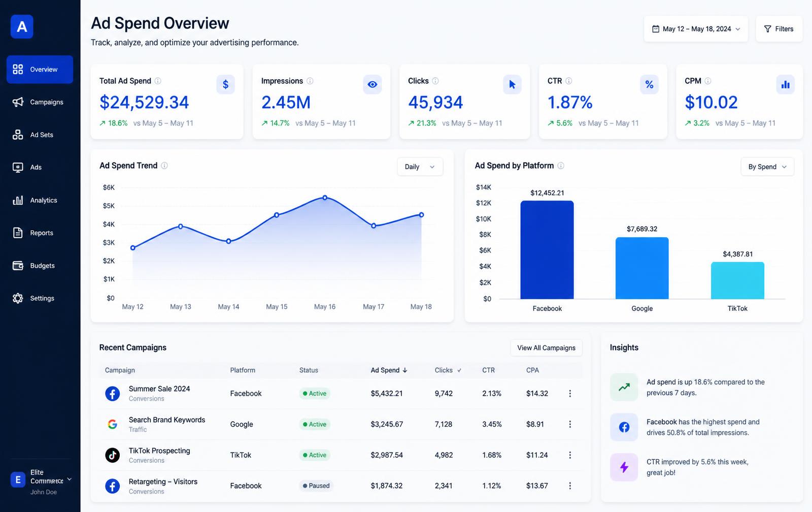
Task: Click the info icon next to Impressions
Action: (x=310, y=81)
